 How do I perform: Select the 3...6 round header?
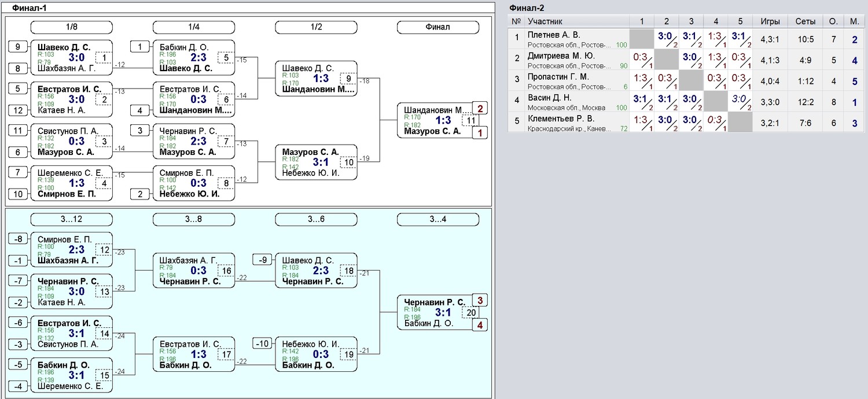[316, 219]
